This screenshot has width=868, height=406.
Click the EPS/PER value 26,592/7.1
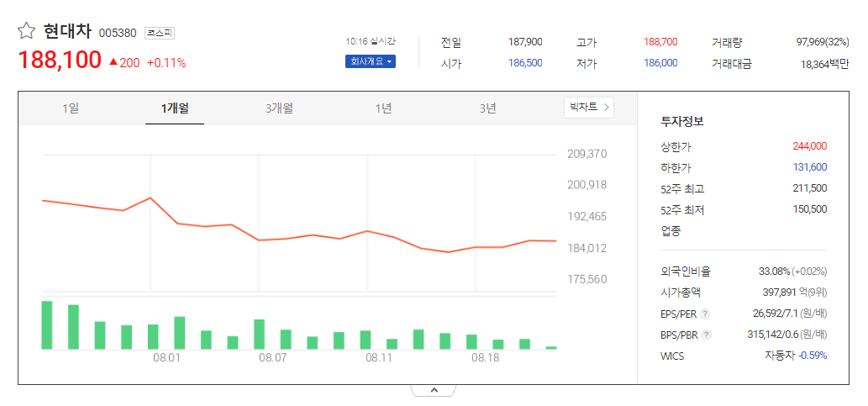pyautogui.click(x=776, y=314)
